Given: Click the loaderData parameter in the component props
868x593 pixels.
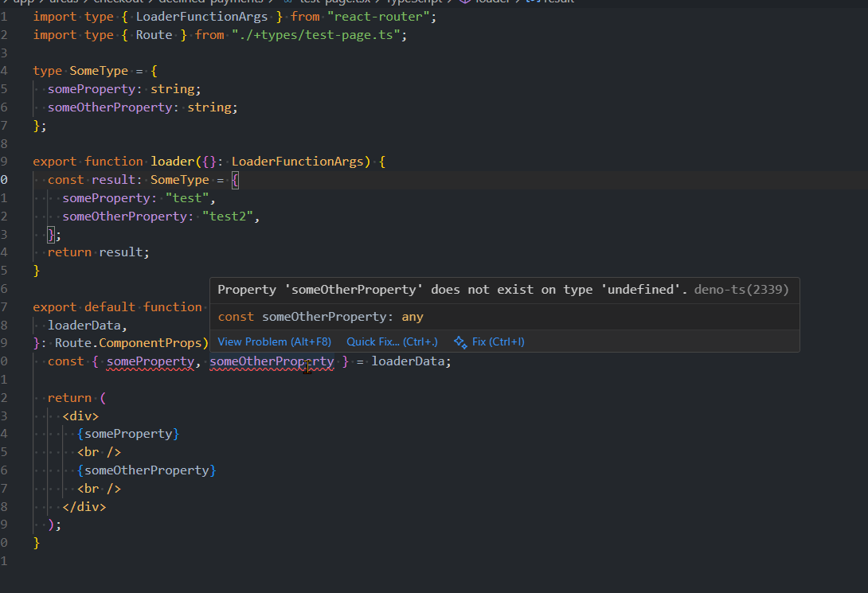Looking at the screenshot, I should tap(84, 326).
